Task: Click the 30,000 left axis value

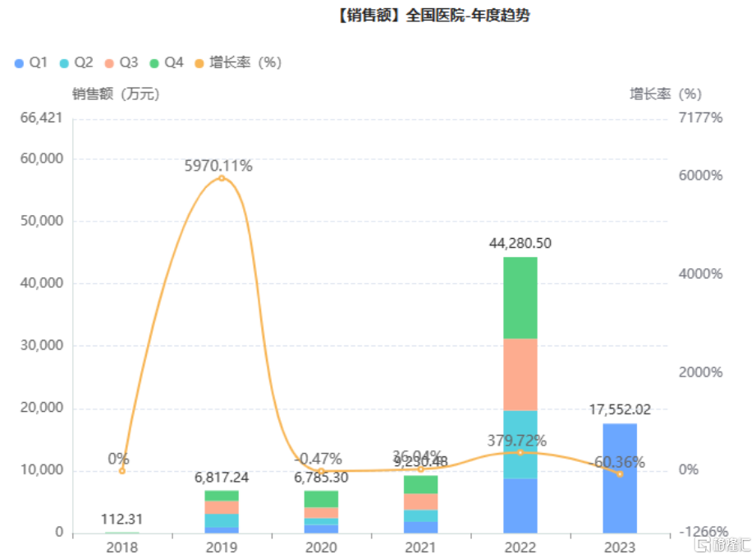Action: [42, 345]
